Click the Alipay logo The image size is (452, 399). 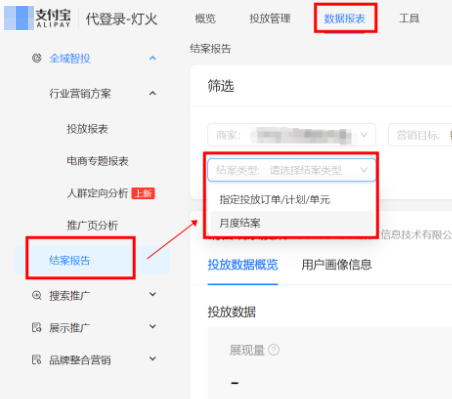(x=37, y=18)
